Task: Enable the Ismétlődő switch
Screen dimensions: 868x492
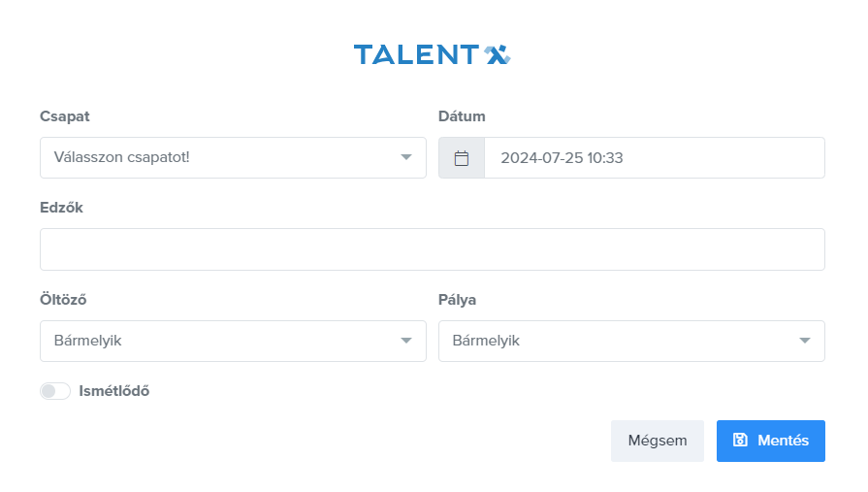Action: (55, 391)
